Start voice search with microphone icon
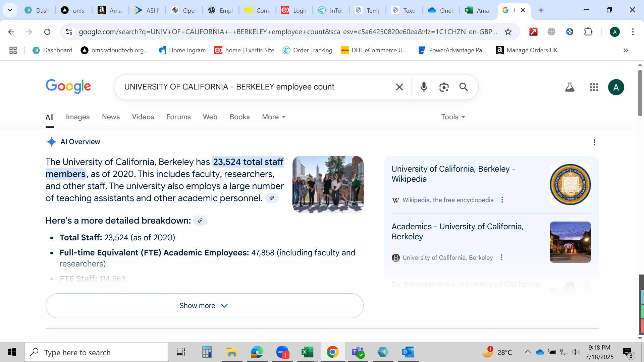The width and height of the screenshot is (644, 362). tap(424, 87)
